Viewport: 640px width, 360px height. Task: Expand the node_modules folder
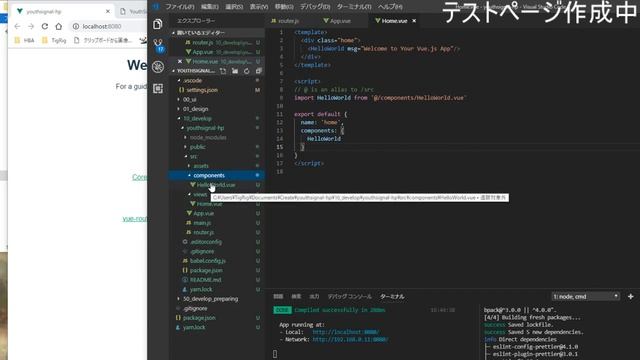(217, 138)
